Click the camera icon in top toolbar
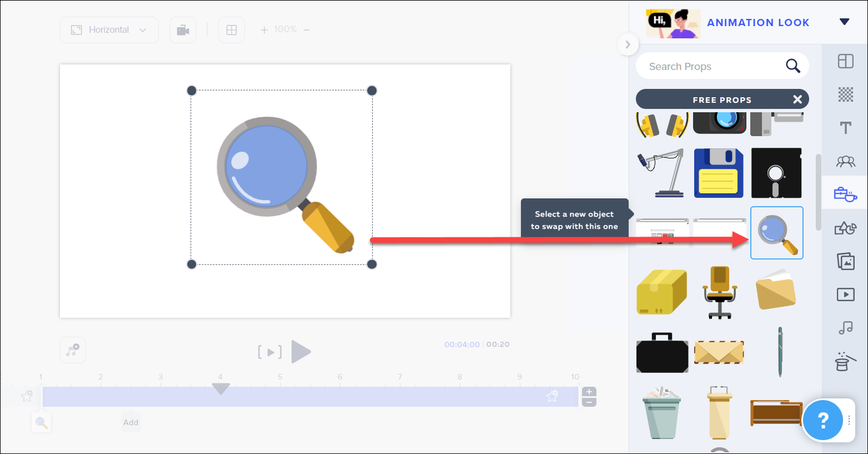This screenshot has height=454, width=868. pos(183,30)
